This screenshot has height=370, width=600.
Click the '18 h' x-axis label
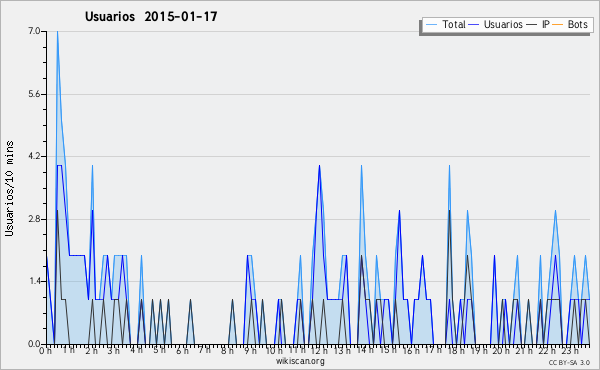pos(456,350)
